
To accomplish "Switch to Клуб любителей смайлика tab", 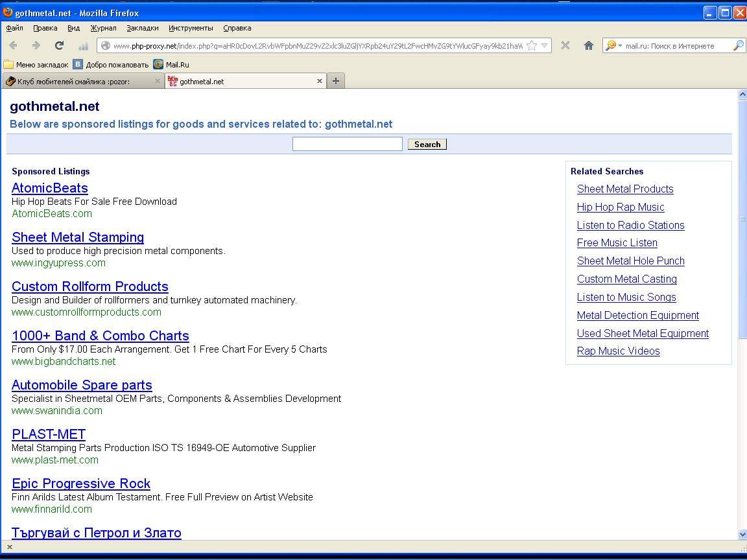I will point(83,82).
